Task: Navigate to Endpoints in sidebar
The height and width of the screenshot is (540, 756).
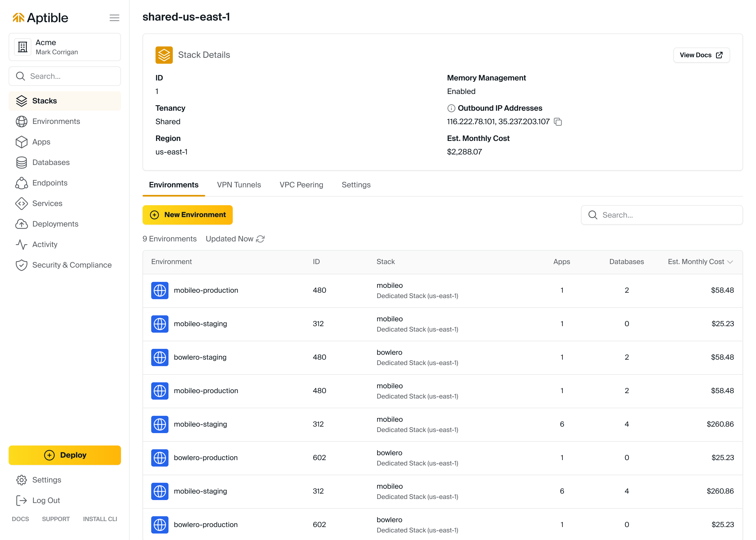Action: pyautogui.click(x=65, y=183)
